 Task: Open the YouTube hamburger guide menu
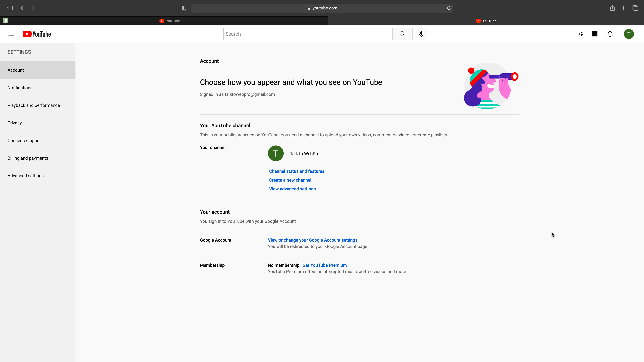(x=11, y=34)
